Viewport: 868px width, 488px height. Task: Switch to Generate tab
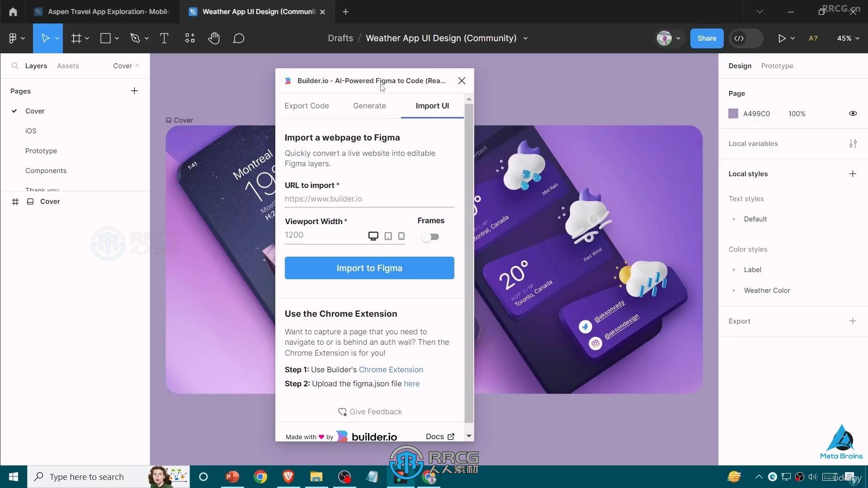click(x=369, y=106)
